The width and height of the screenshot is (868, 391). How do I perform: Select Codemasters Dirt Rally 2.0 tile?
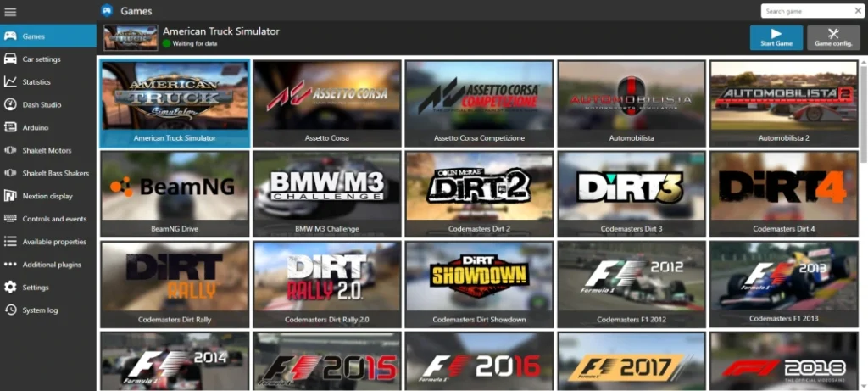click(x=327, y=284)
